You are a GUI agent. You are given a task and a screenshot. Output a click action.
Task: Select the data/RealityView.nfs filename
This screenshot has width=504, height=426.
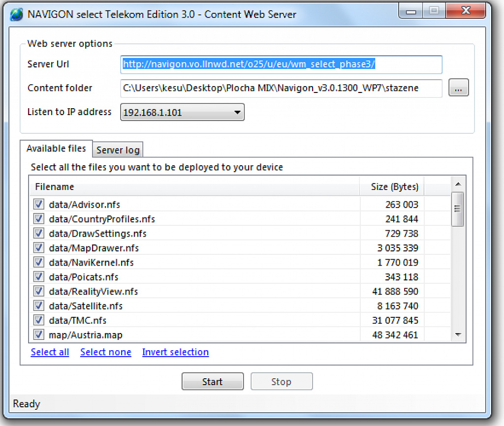click(x=93, y=291)
